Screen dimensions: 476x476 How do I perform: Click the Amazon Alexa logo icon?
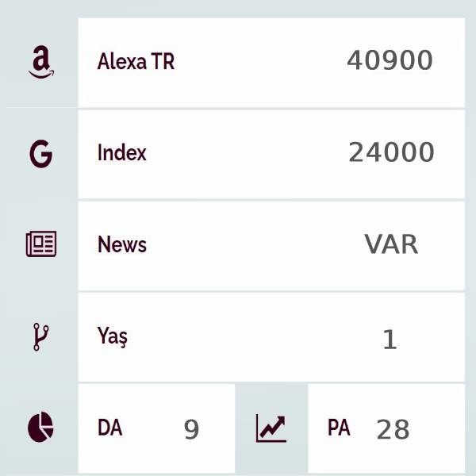point(41,62)
